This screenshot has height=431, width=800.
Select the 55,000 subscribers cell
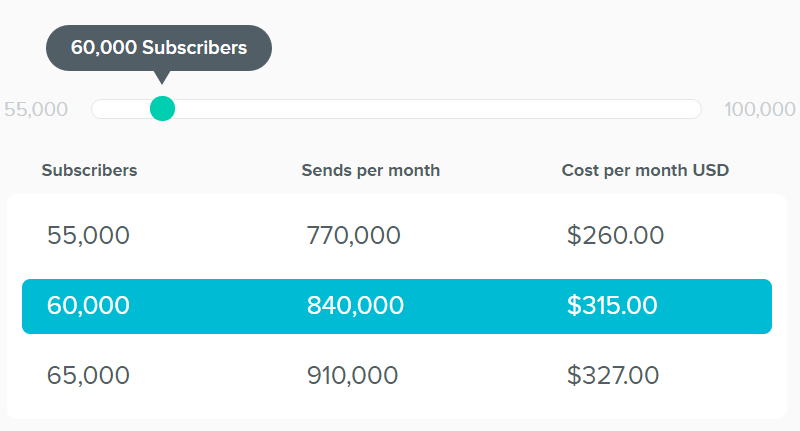[88, 236]
